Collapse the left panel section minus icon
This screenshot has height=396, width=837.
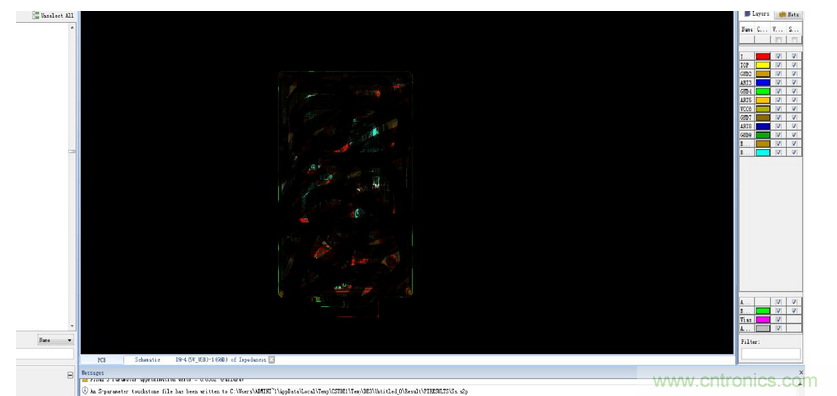(70, 375)
